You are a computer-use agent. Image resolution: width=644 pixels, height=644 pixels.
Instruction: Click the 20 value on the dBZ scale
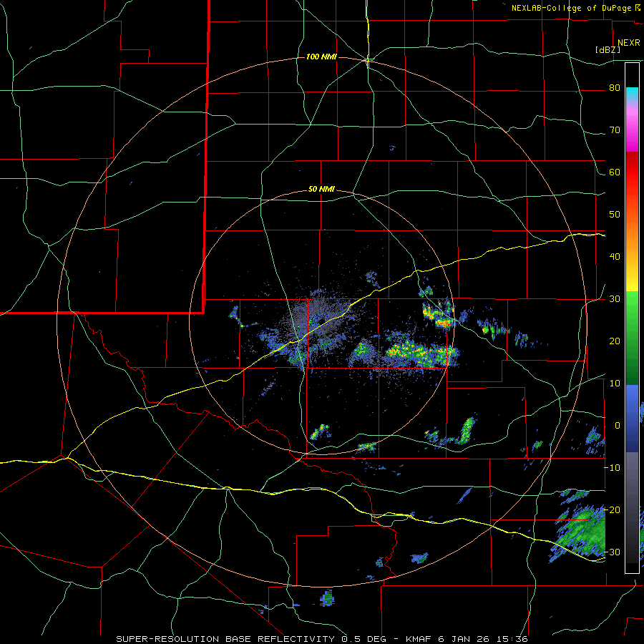[615, 341]
